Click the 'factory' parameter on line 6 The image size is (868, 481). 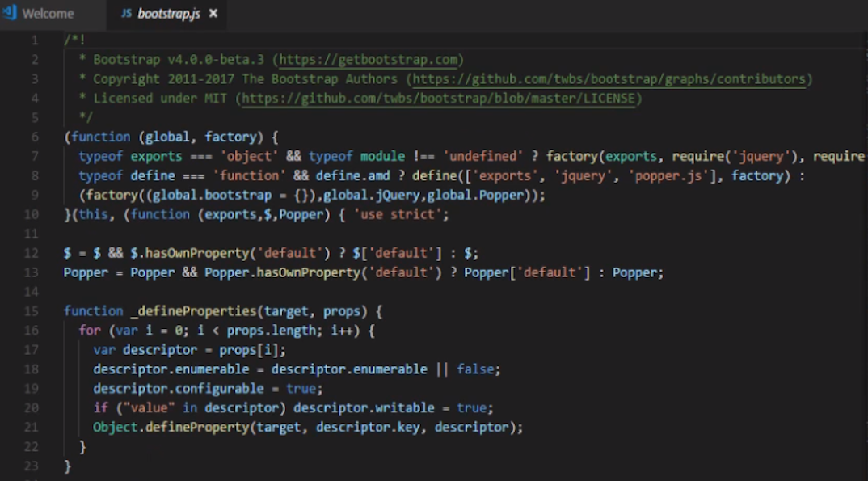[x=231, y=137]
